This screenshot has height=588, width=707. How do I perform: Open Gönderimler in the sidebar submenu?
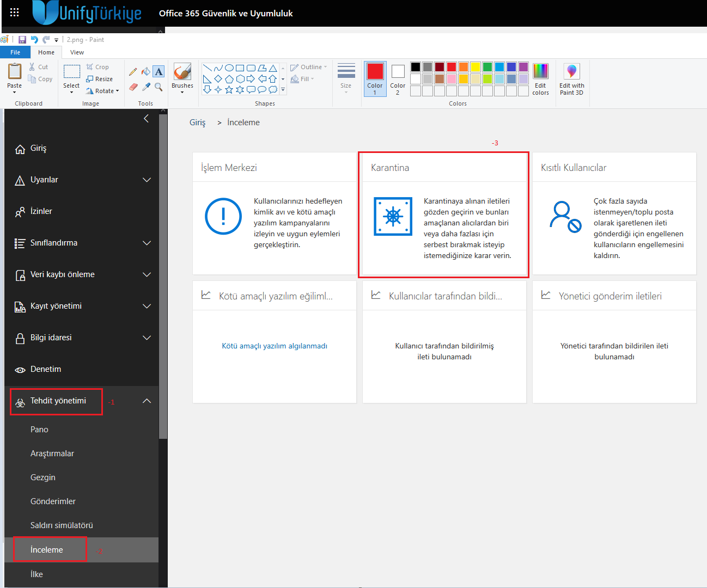pos(53,501)
